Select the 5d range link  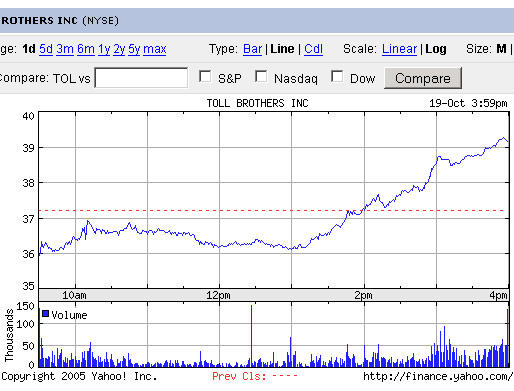(46, 49)
